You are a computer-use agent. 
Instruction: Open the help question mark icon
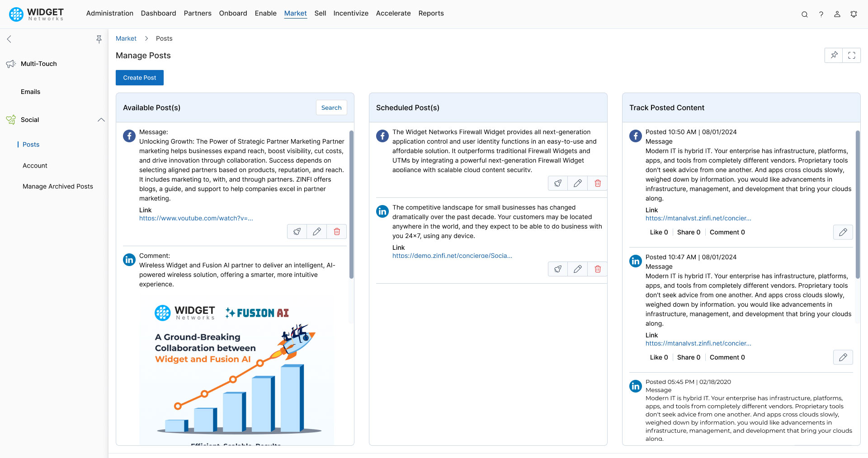pos(821,14)
